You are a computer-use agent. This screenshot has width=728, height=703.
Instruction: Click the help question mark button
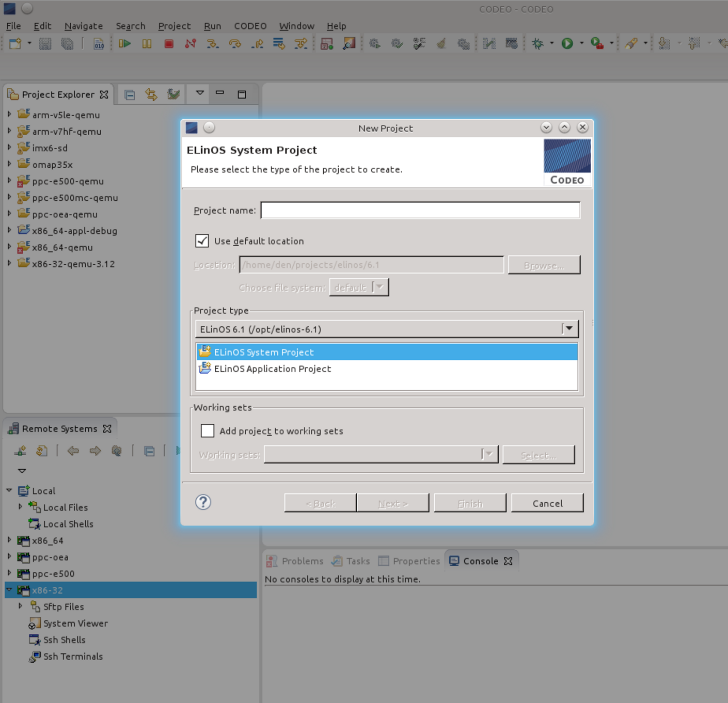coord(203,502)
